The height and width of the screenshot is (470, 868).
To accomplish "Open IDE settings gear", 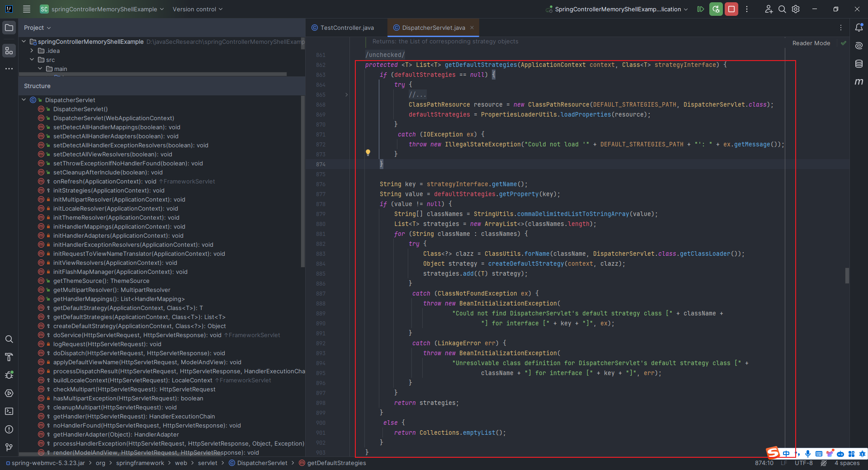I will 796,9.
